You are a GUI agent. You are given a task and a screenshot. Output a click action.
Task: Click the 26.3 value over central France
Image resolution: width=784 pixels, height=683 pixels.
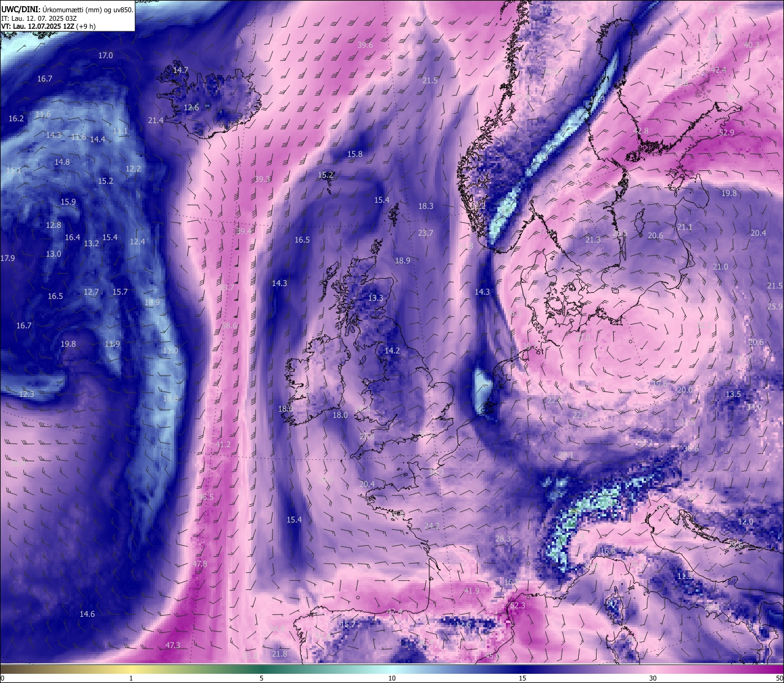(503, 539)
